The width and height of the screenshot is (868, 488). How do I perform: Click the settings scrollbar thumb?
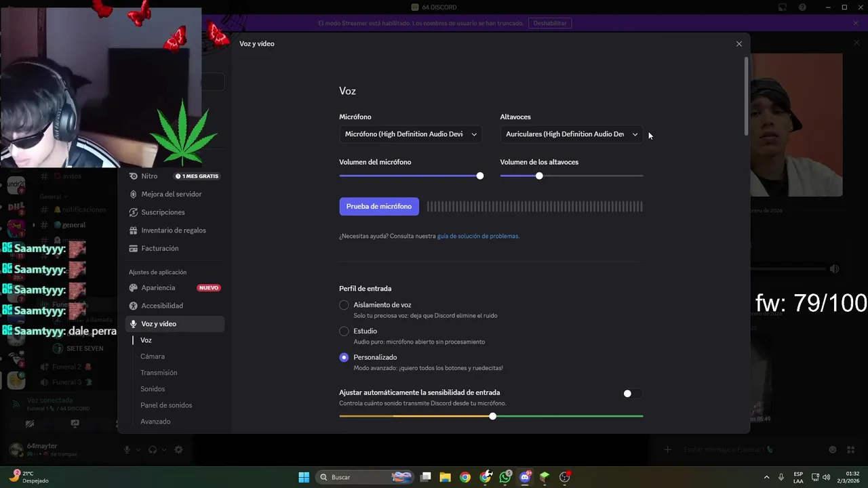(x=747, y=95)
